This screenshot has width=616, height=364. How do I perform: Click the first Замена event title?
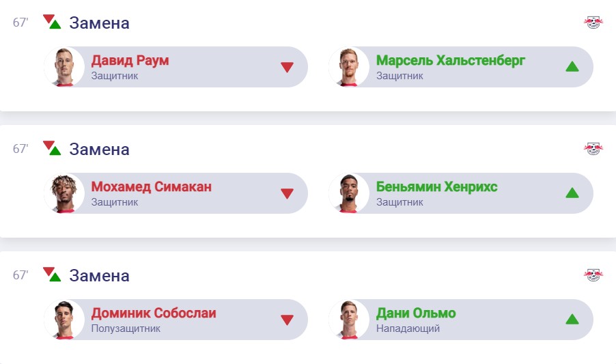pos(99,23)
